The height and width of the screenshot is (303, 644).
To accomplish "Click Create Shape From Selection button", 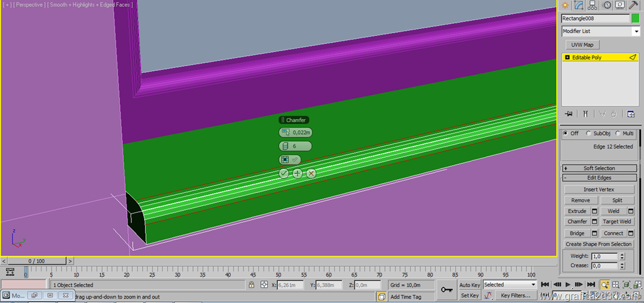I will [x=599, y=244].
